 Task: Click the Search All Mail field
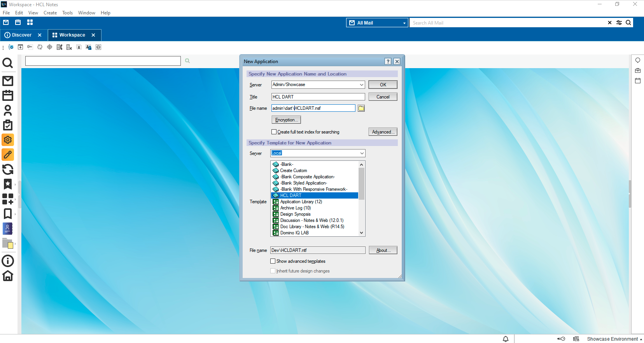point(507,23)
